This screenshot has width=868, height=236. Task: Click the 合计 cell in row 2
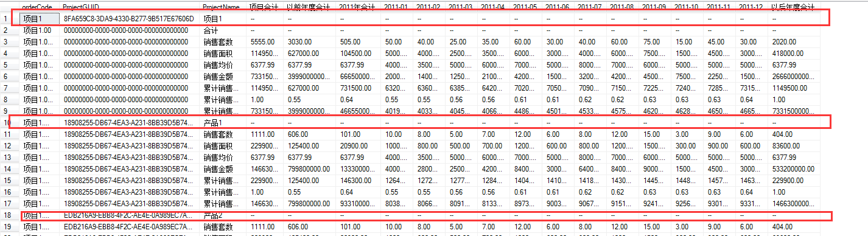pos(211,30)
